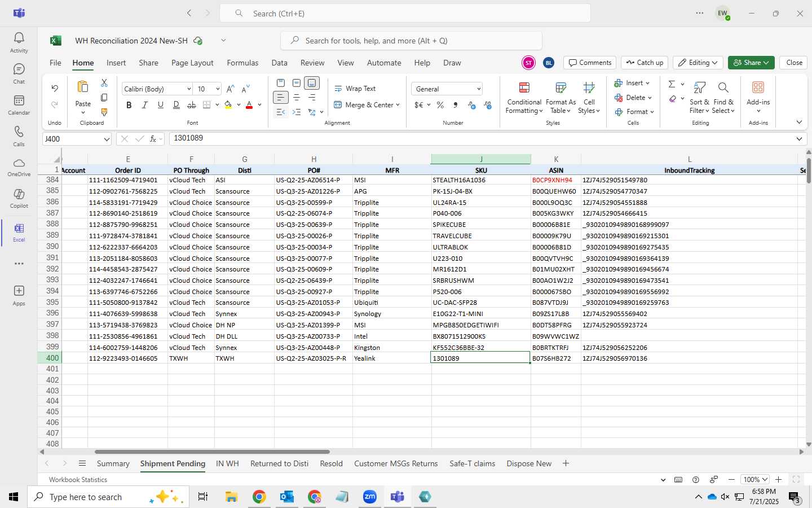Apply borders with the borders icon
Image resolution: width=812 pixels, height=508 pixels.
tap(207, 105)
